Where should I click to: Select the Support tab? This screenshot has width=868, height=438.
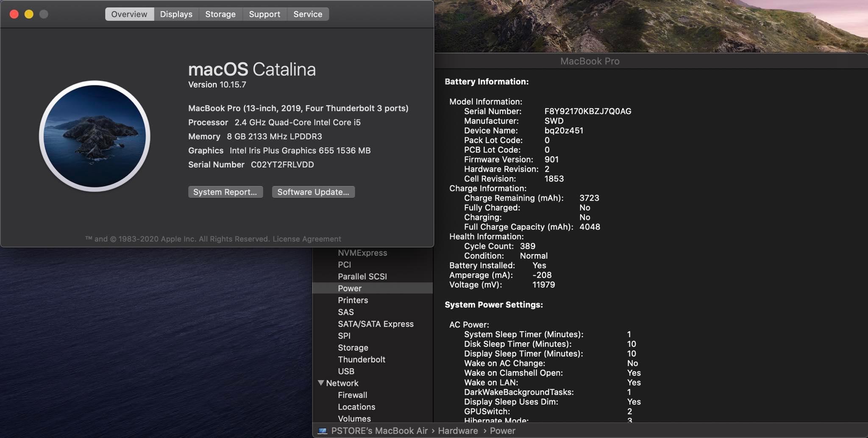[264, 14]
